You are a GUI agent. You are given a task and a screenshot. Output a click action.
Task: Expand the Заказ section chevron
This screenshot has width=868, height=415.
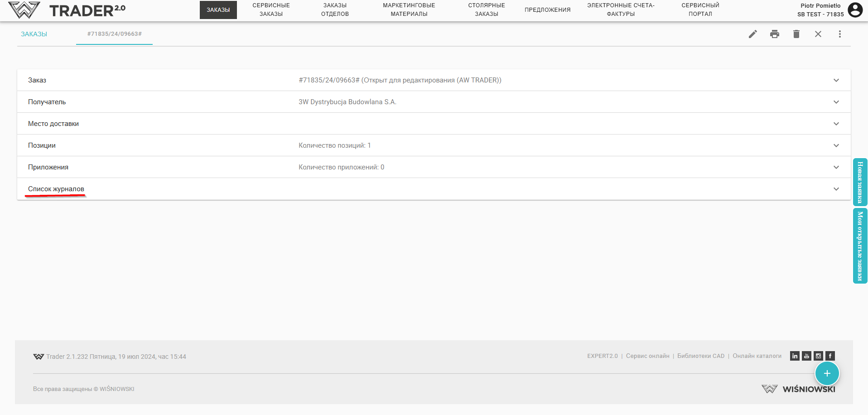(x=836, y=80)
